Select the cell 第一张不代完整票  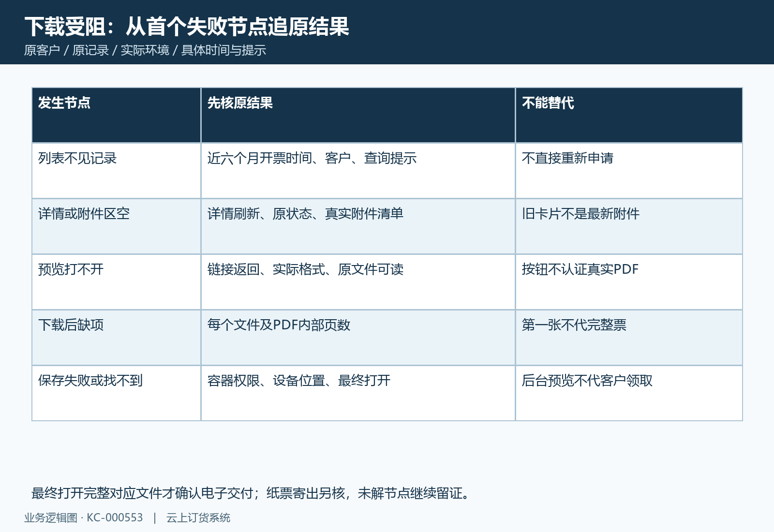[x=629, y=338]
